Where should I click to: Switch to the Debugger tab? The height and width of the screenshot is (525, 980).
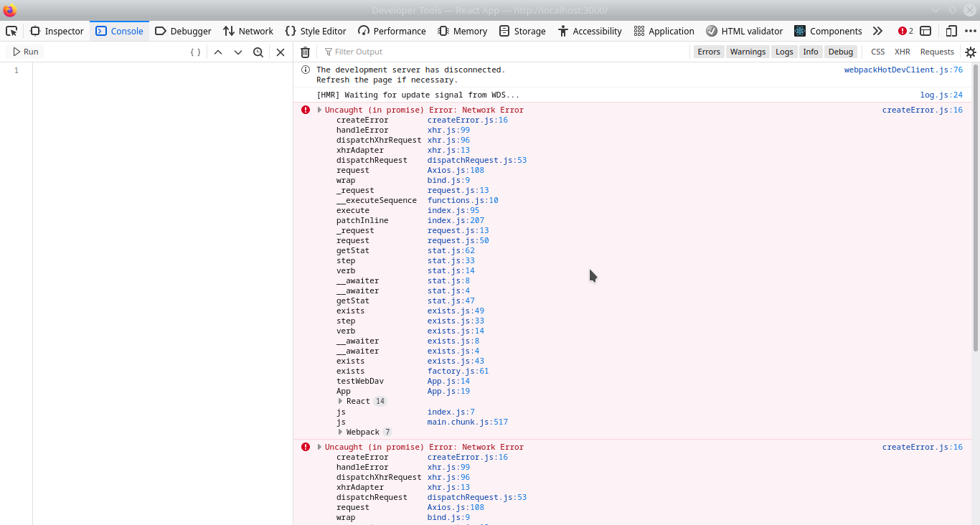click(183, 31)
